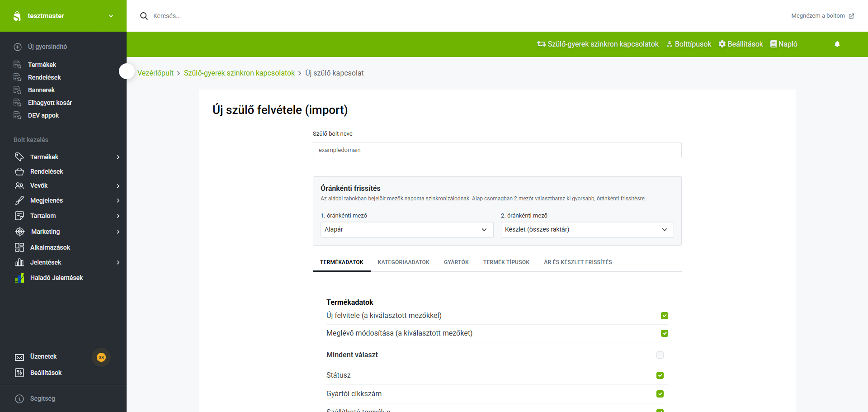Expand the Termékek submenu chevron
The width and height of the screenshot is (868, 412).
tap(118, 157)
